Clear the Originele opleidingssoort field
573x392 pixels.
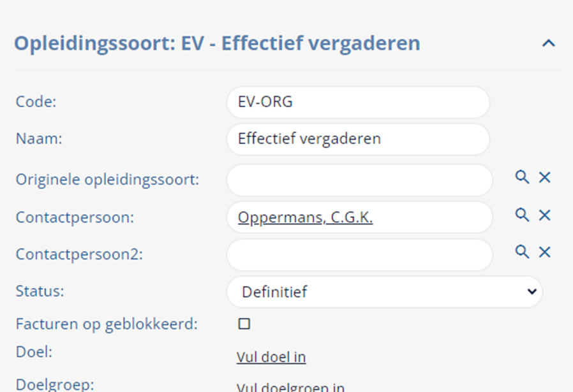pos(544,177)
